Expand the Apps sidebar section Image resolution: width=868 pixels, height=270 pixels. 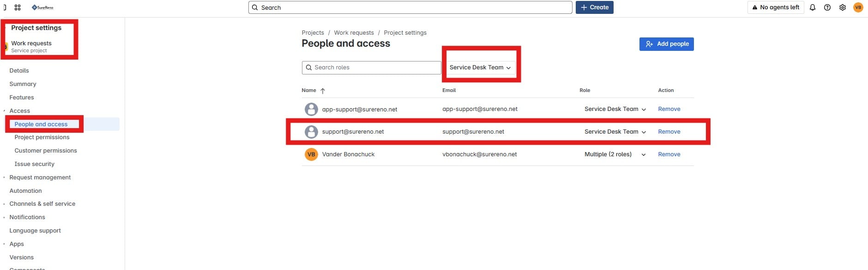(x=4, y=244)
